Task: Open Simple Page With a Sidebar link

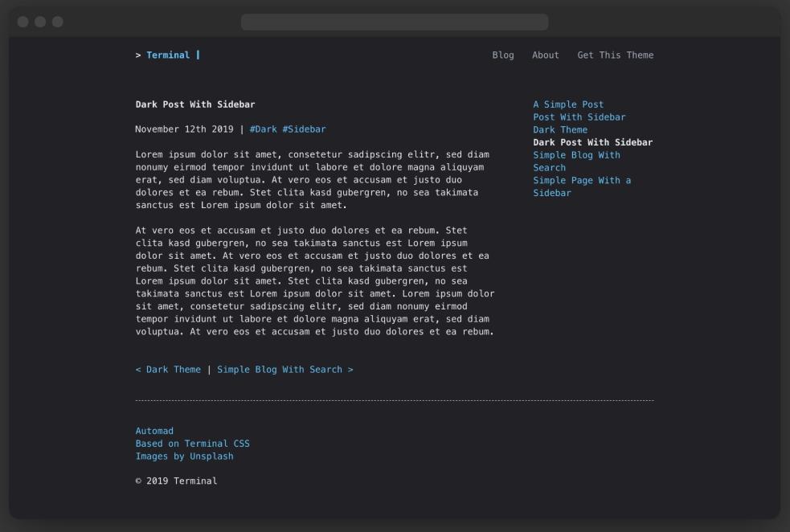Action: coord(582,180)
